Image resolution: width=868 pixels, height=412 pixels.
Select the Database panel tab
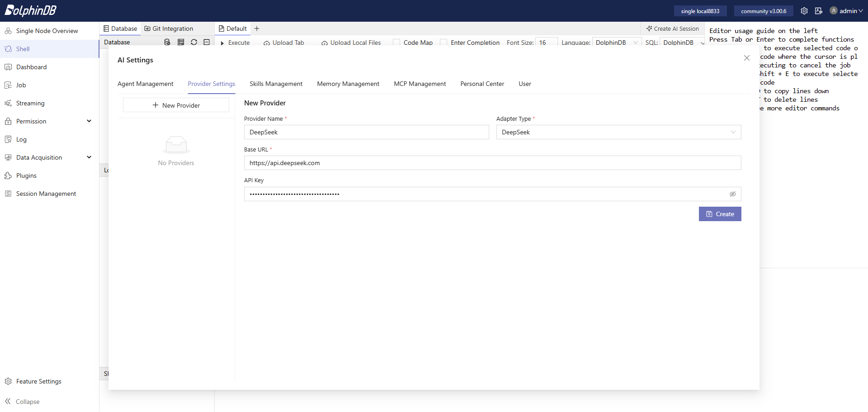(120, 28)
